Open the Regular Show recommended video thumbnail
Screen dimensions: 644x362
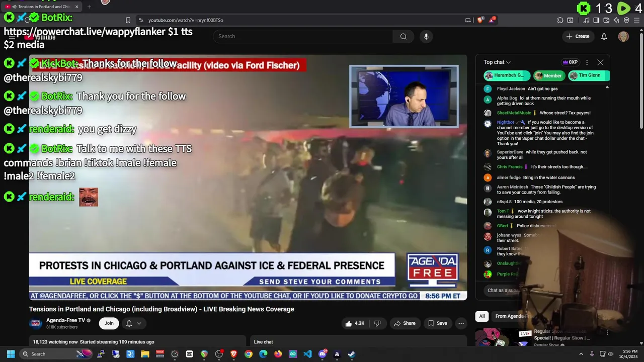(503, 337)
